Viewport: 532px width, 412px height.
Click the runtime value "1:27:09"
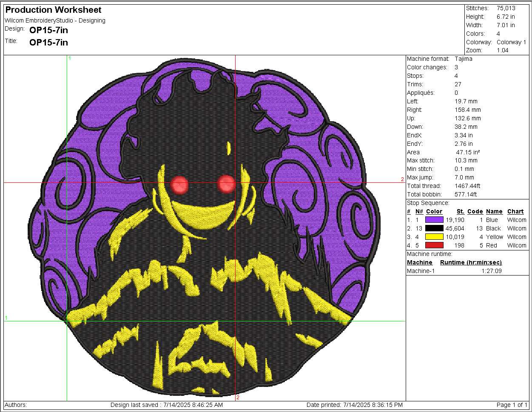[x=492, y=271]
